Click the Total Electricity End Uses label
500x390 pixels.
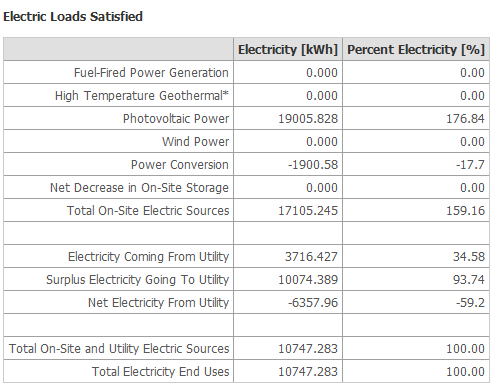click(x=160, y=371)
